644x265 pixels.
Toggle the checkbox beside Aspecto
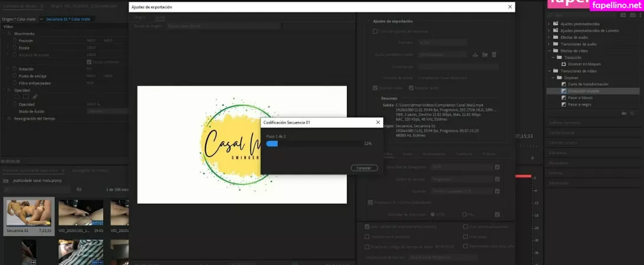coord(497,191)
